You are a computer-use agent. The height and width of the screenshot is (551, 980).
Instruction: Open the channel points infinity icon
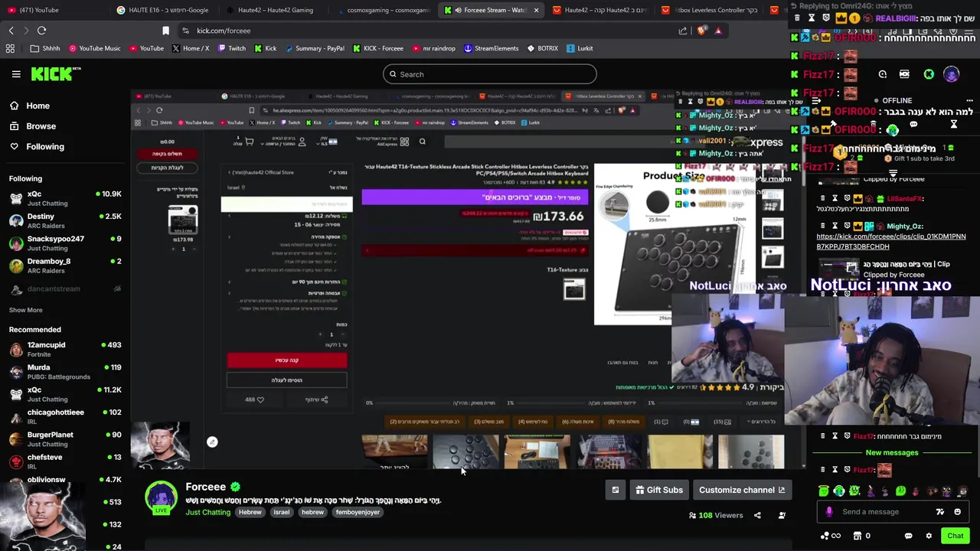tap(831, 536)
